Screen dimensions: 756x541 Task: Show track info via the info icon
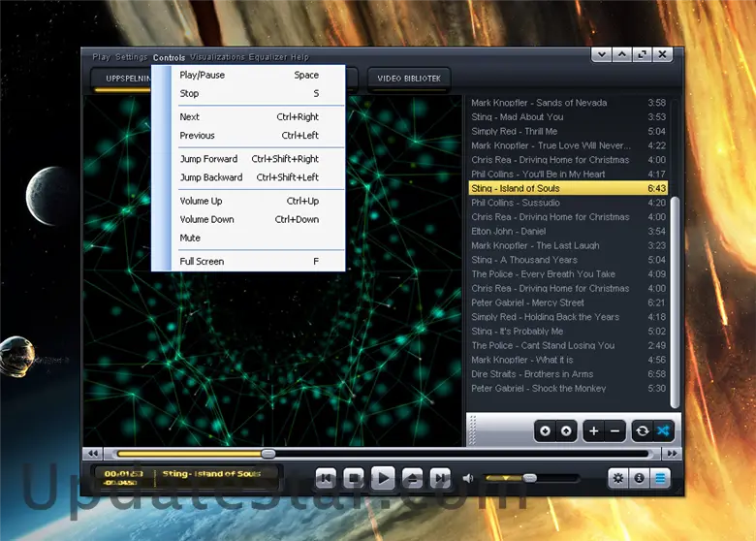tap(640, 478)
